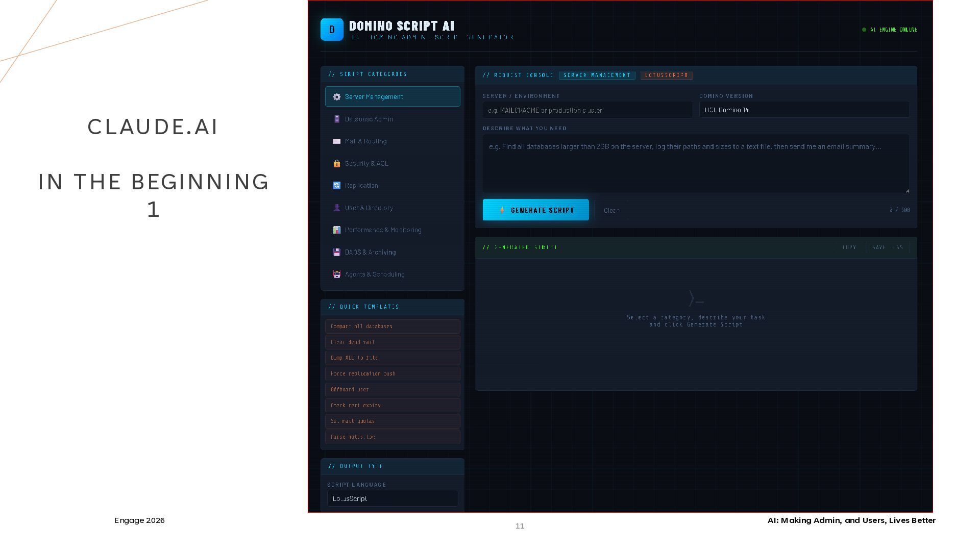Copy the generated script
This screenshot has height=551, width=980.
tap(849, 247)
